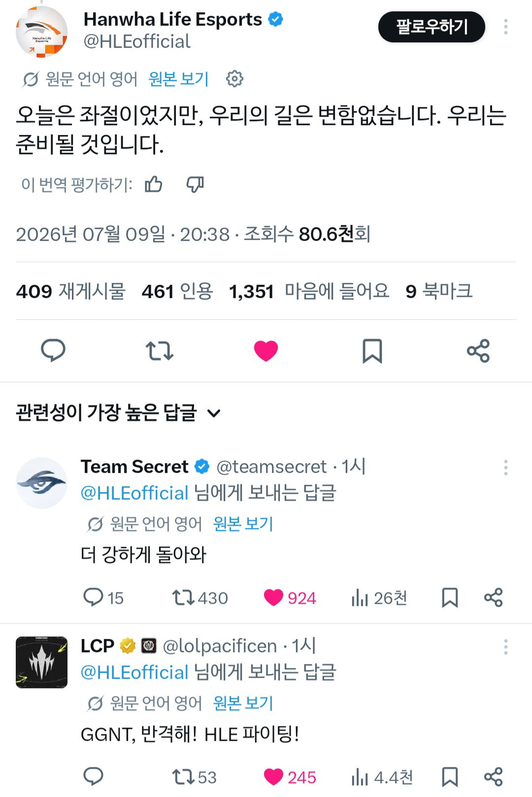Screen dimensions: 532x797
Task: Repost the main Hanwha Life Esports tweet
Action: pyautogui.click(x=160, y=351)
